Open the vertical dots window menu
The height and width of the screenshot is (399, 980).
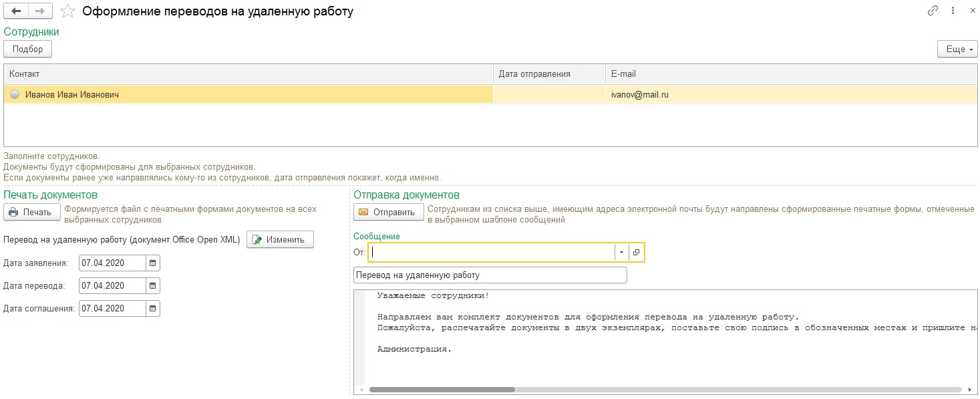[952, 11]
